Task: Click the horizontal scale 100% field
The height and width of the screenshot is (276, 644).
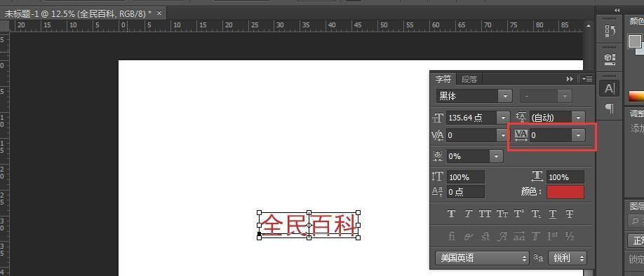Action: click(x=565, y=177)
